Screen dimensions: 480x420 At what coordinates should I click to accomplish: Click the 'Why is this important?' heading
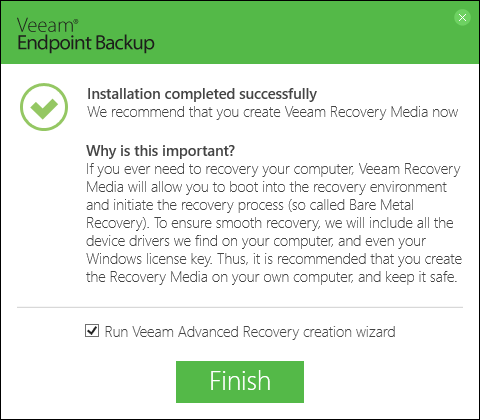click(x=160, y=151)
